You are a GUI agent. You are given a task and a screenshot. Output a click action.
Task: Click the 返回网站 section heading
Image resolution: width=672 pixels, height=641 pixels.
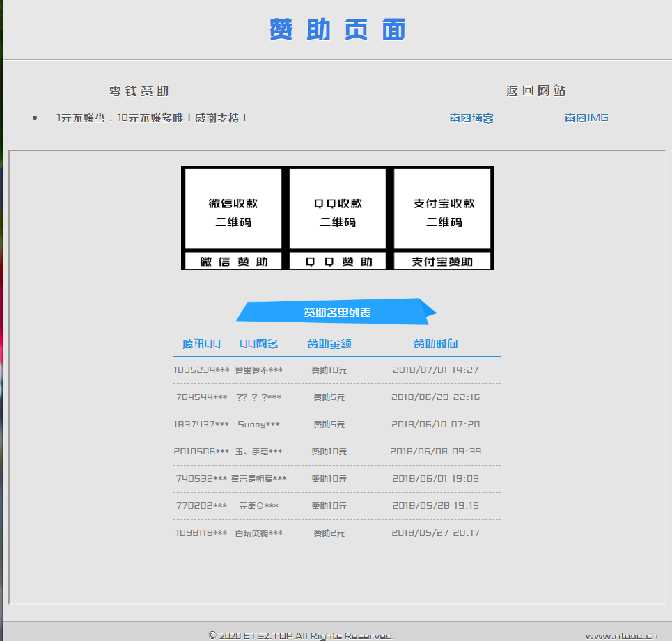[536, 90]
